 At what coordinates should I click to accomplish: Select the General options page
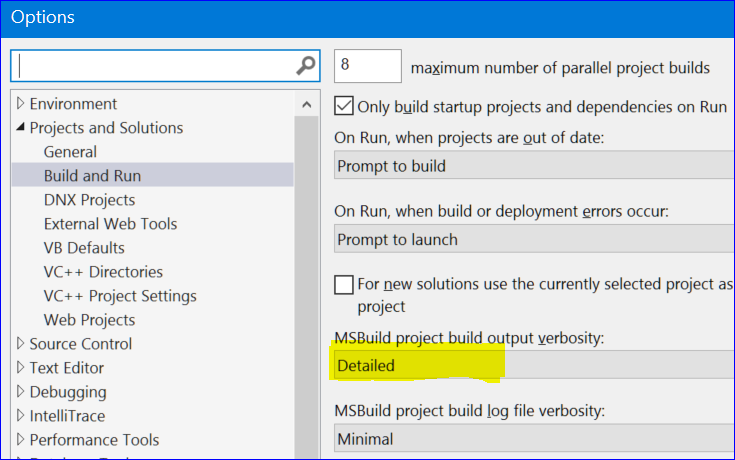coord(70,152)
